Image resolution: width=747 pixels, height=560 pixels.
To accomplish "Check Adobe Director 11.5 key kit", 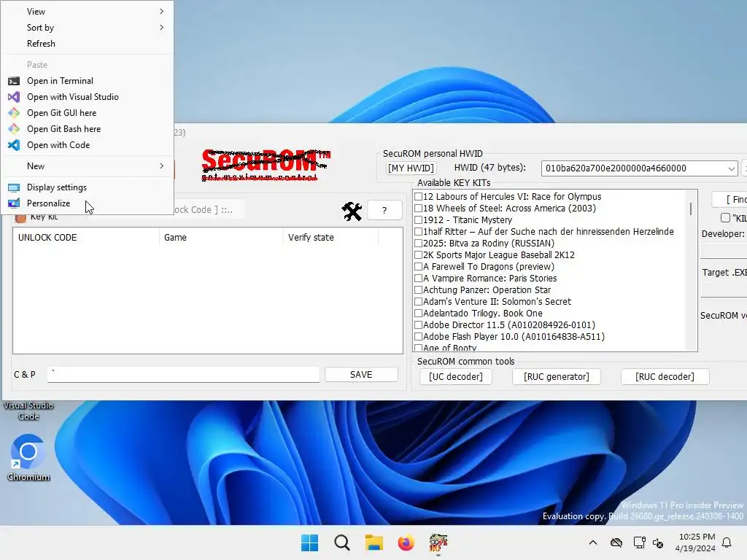I will point(418,324).
